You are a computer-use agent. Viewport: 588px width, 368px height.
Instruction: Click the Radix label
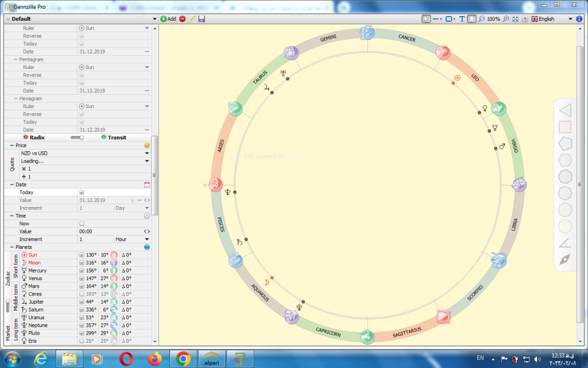pos(37,137)
